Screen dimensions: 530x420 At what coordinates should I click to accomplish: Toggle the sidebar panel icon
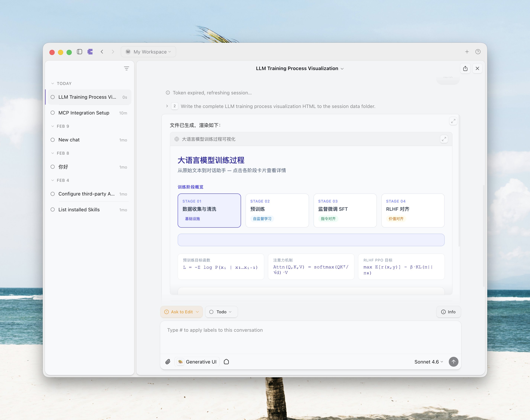[79, 52]
